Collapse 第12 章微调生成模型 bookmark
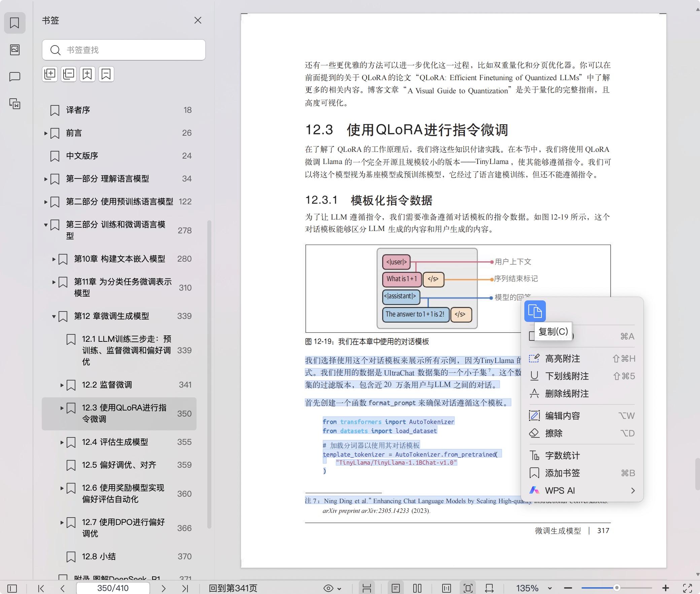The height and width of the screenshot is (594, 700). click(x=54, y=316)
